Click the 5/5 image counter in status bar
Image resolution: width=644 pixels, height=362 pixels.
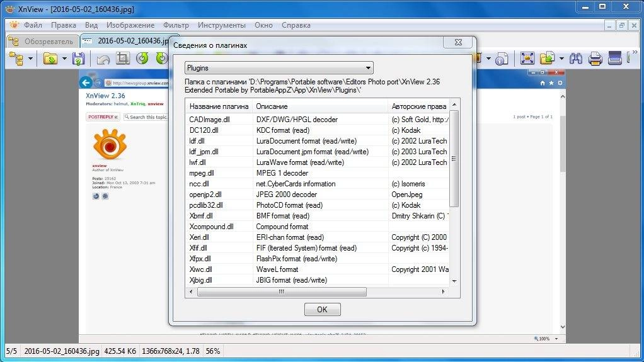click(x=11, y=351)
